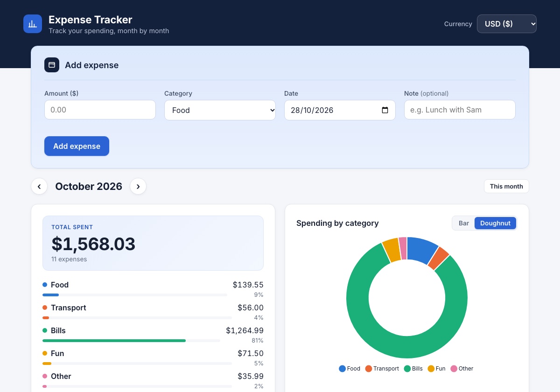
Task: Click the TOTAL SPENT label
Action: click(72, 227)
